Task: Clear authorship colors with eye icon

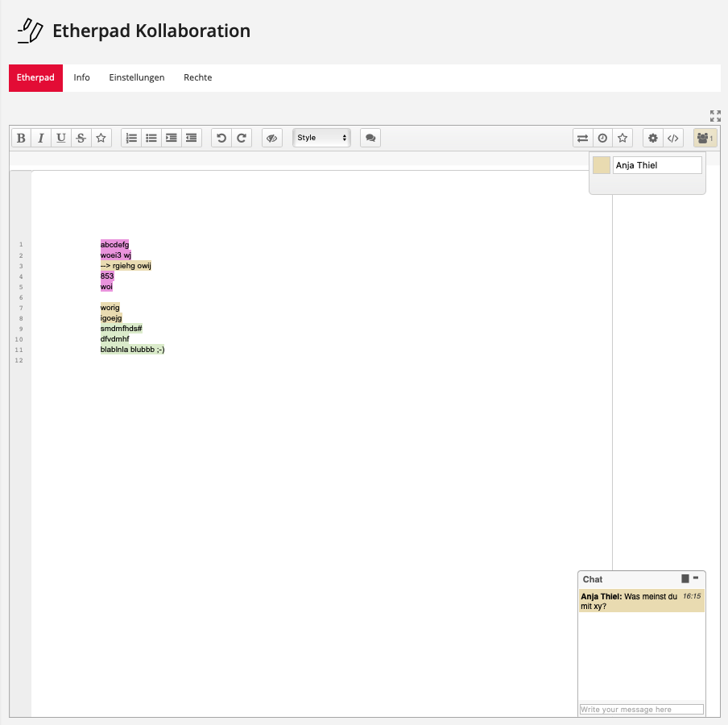Action: (x=272, y=138)
